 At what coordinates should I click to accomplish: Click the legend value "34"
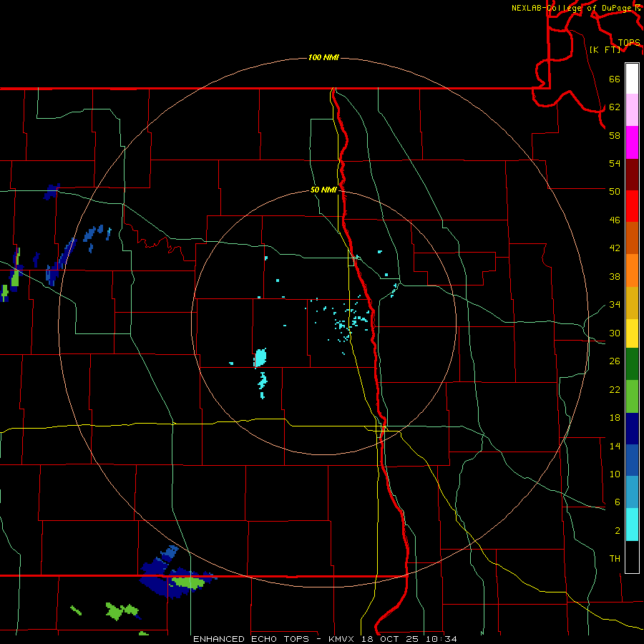click(615, 304)
